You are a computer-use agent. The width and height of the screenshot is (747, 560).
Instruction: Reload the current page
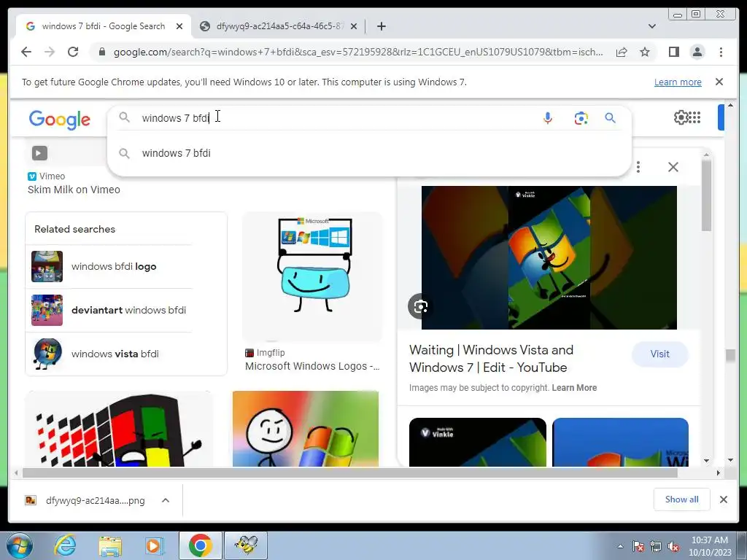pos(73,52)
